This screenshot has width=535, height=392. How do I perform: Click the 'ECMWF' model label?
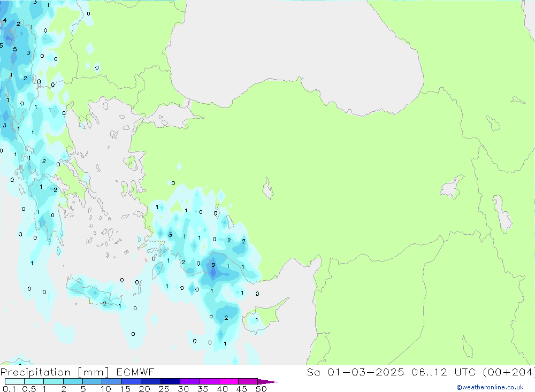tap(135, 372)
